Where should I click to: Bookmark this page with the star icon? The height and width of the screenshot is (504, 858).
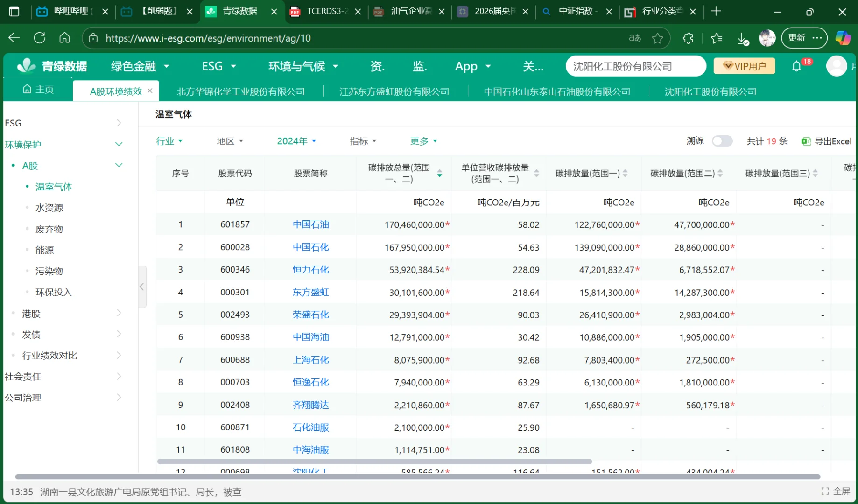pyautogui.click(x=658, y=38)
